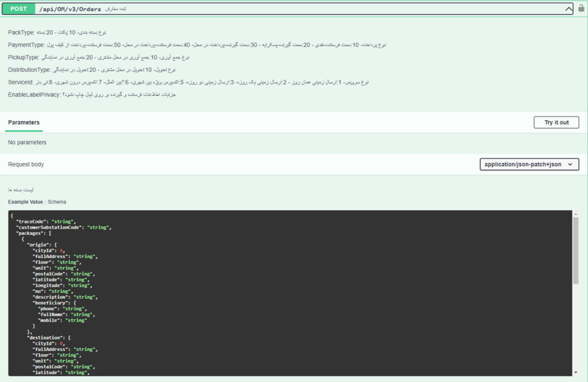Switch to the Example Value tab
588x382 pixels.
(x=25, y=202)
